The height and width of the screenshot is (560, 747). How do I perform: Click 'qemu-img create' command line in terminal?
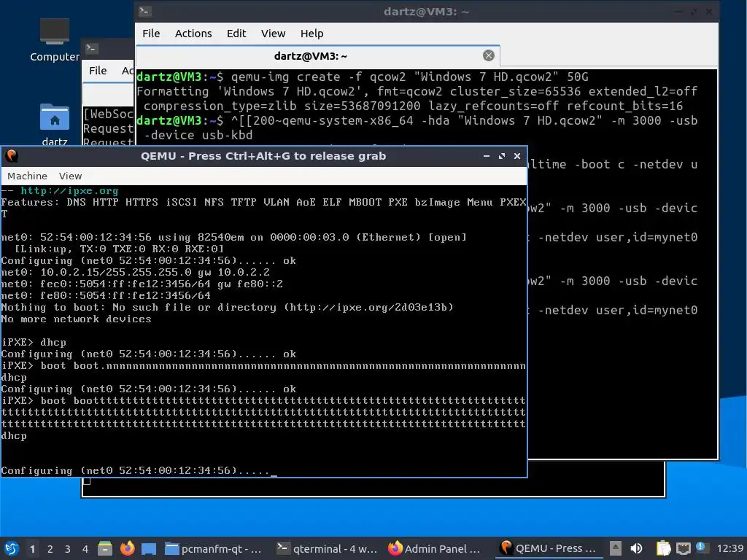click(x=363, y=77)
